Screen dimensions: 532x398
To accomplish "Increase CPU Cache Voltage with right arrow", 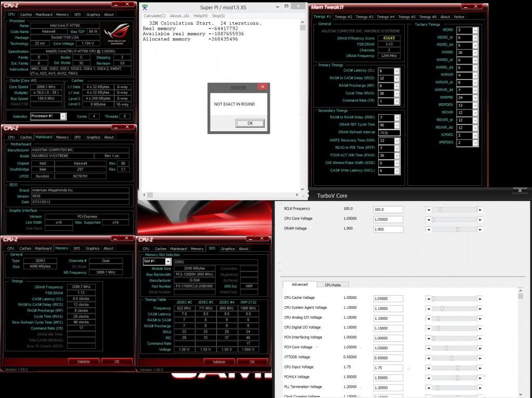I will tap(480, 298).
